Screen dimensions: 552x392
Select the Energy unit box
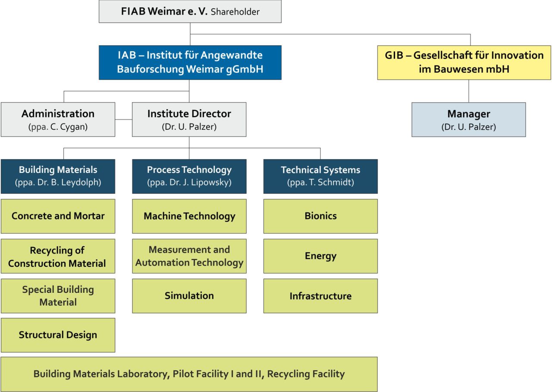point(320,256)
